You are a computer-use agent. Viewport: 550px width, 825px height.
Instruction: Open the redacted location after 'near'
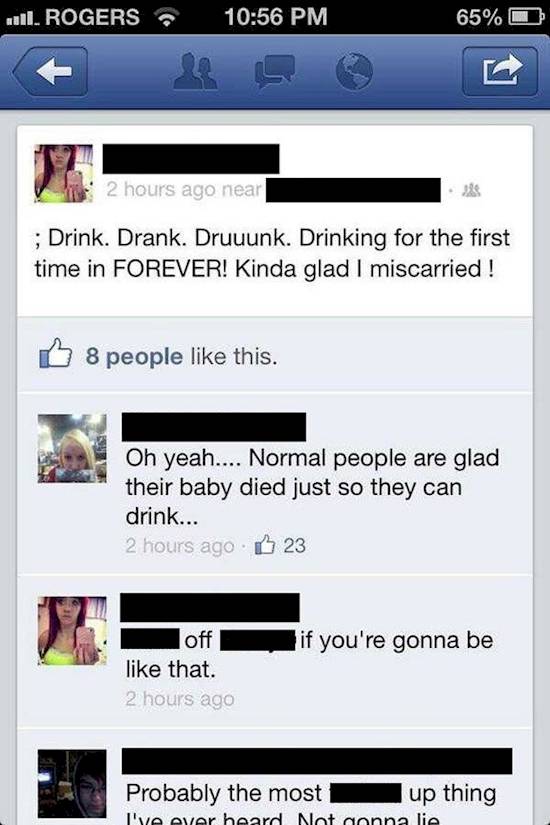coord(353,190)
